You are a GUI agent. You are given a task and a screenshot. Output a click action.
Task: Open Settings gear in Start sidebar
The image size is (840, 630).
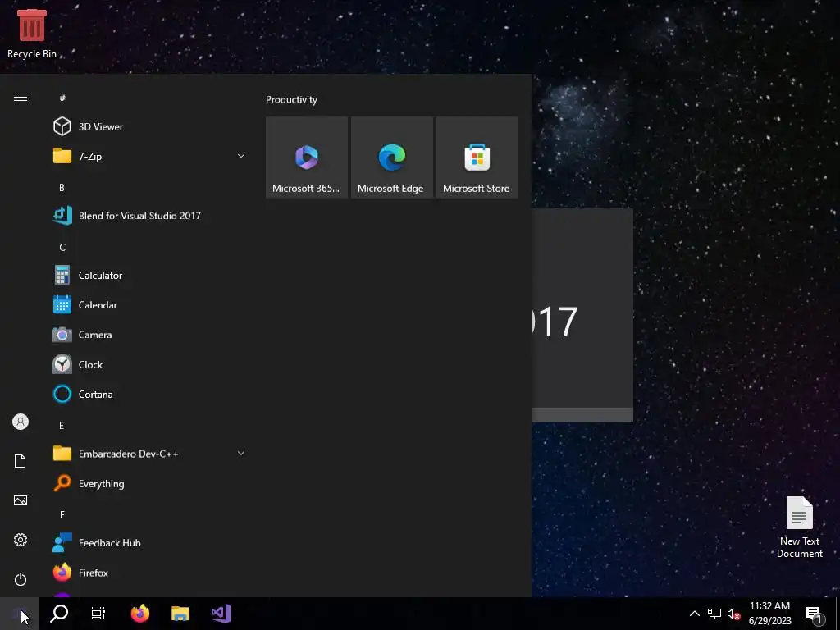coord(21,540)
